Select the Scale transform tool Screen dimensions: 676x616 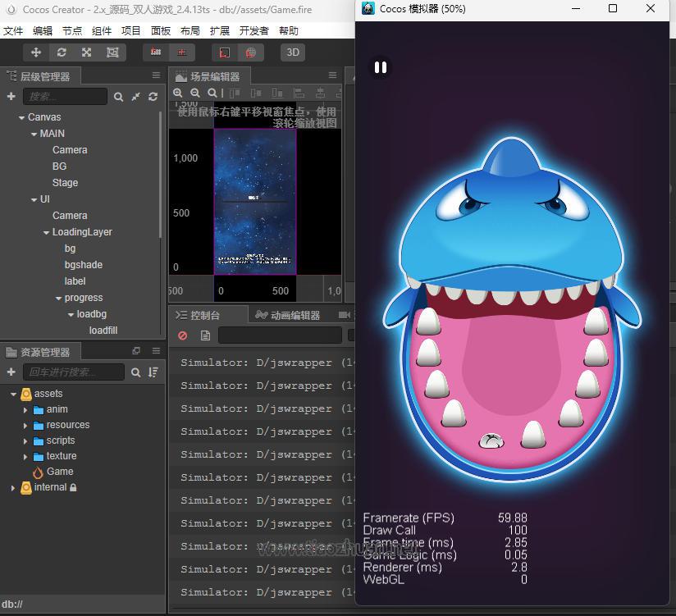tap(87, 52)
